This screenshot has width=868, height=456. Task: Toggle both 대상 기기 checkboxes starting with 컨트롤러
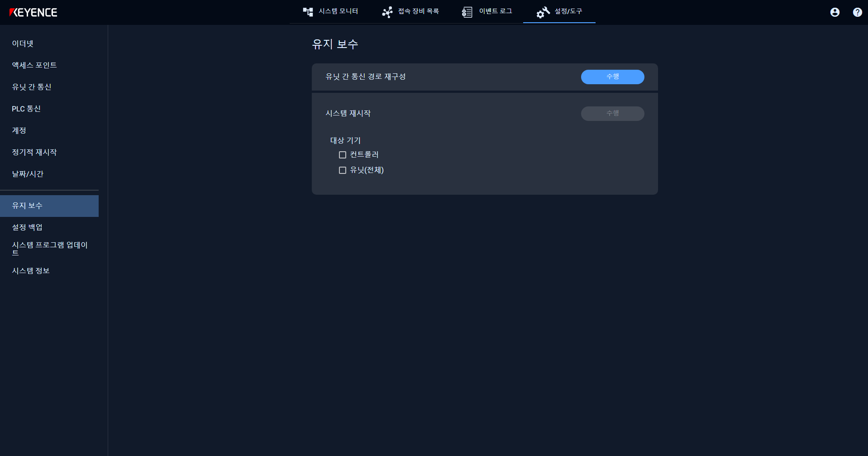click(x=342, y=154)
